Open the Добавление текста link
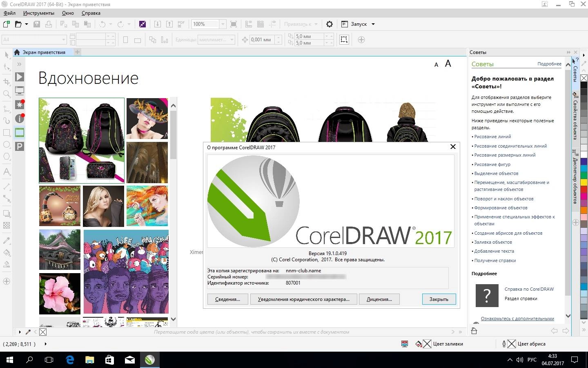 click(494, 251)
